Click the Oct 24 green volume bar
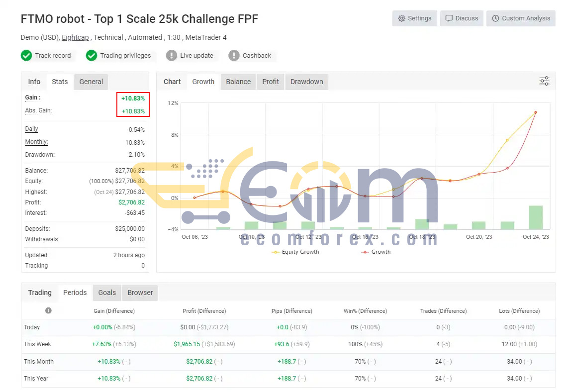569x392 pixels. point(536,217)
